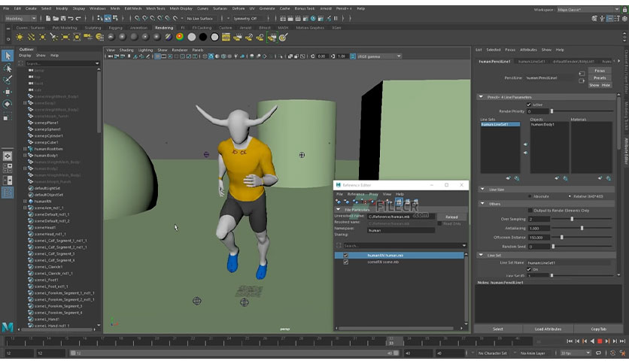Create an area light from shelf
629x364 pixels.
click(x=65, y=38)
